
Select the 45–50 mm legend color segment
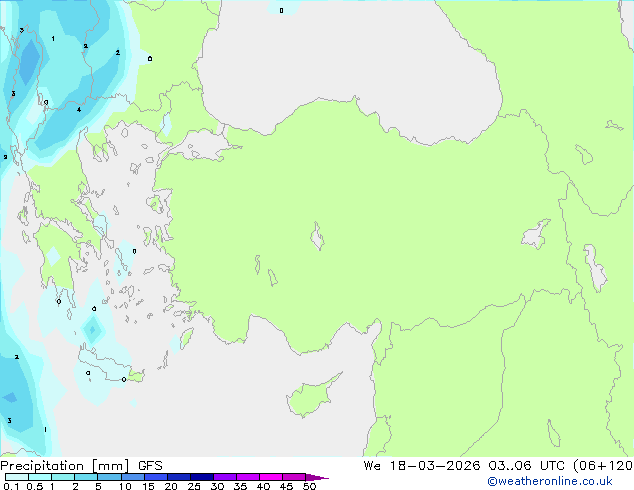click(294, 477)
